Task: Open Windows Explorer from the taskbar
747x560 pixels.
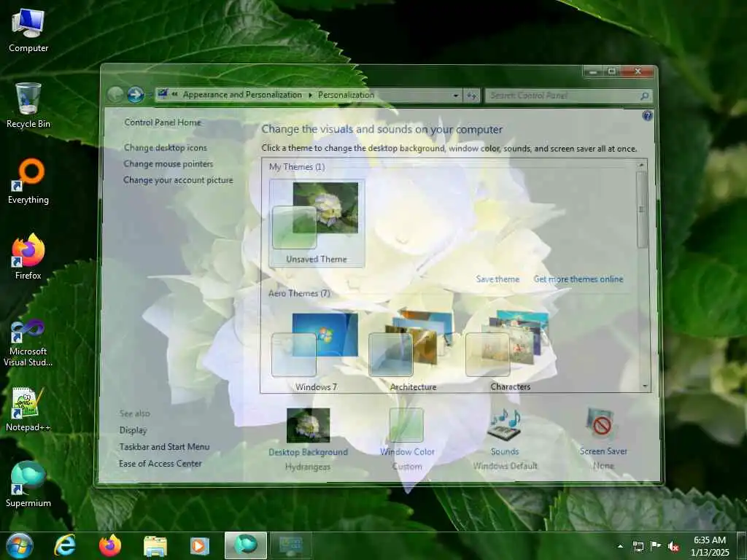Action: click(x=155, y=545)
